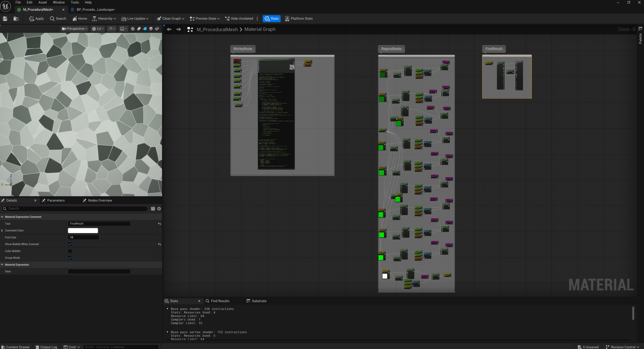Open Search in material editor toolbar
Screen dimensions: 644x349
[x=58, y=19]
